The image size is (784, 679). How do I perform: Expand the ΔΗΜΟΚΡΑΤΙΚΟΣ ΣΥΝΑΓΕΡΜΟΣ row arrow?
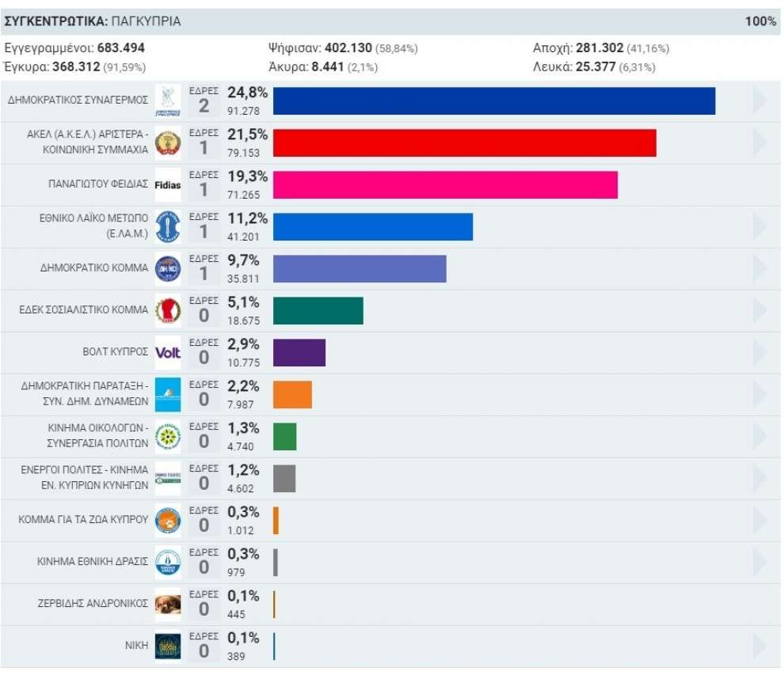tap(759, 101)
